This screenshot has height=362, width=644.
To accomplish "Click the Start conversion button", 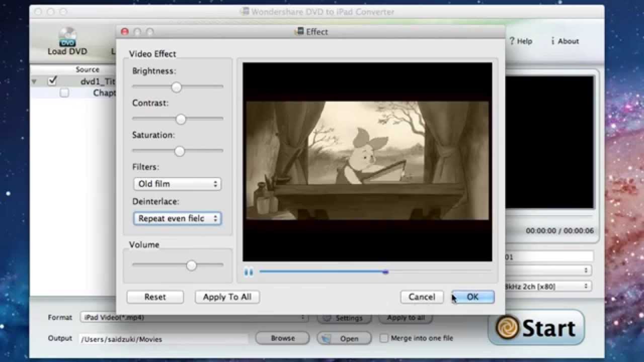I will (x=536, y=327).
